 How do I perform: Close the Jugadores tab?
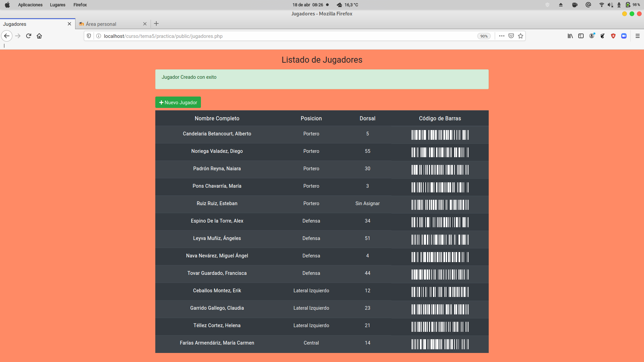(69, 24)
